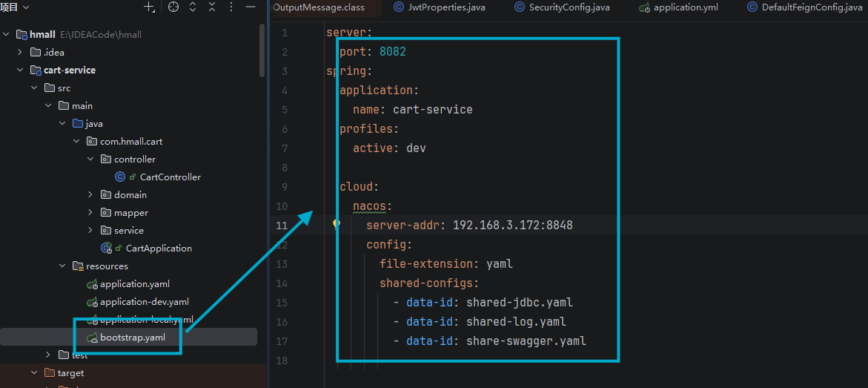Click the locate opened file crosshair icon
Screen dimensions: 868x388
point(173,7)
